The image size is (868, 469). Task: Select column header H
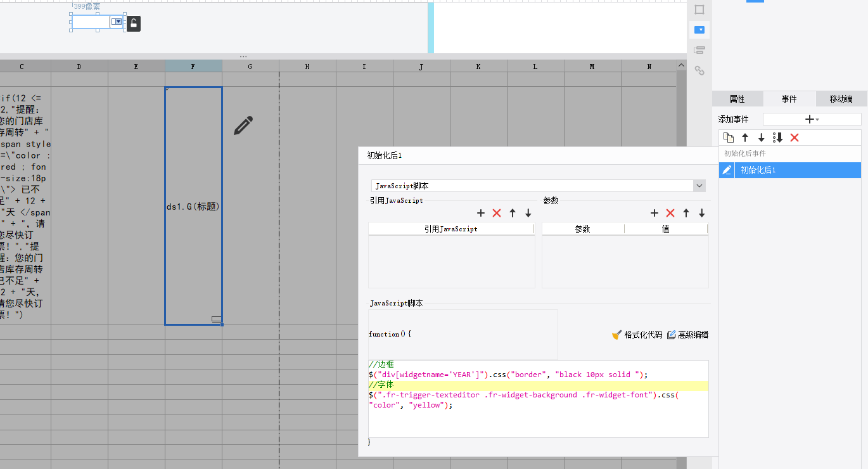[307, 66]
